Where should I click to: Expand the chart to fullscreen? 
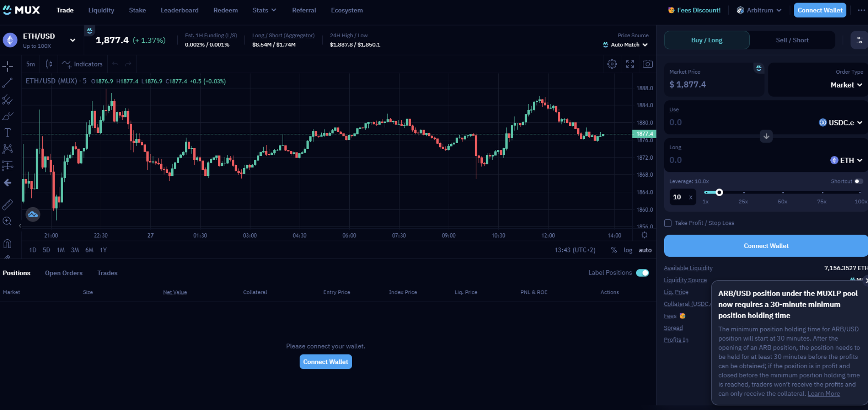point(630,64)
